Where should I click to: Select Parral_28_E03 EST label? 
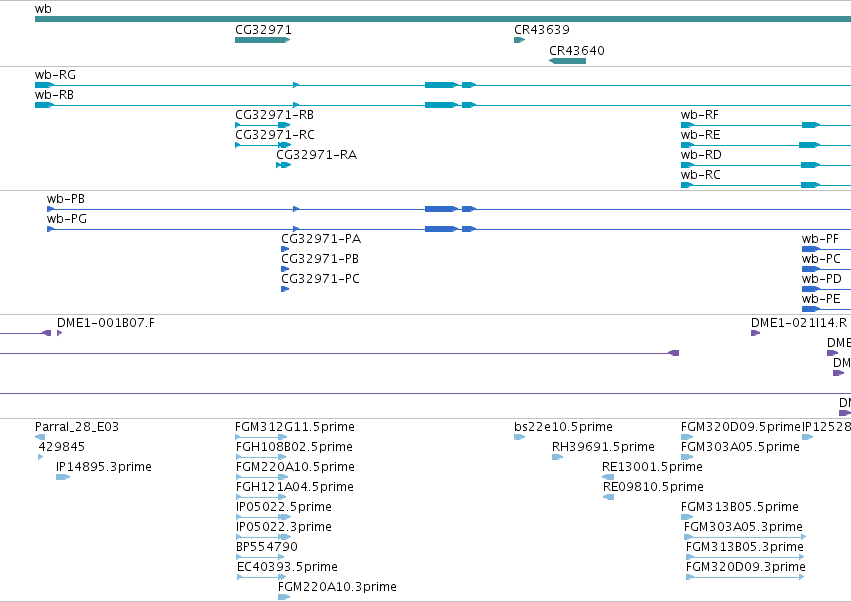pyautogui.click(x=77, y=427)
